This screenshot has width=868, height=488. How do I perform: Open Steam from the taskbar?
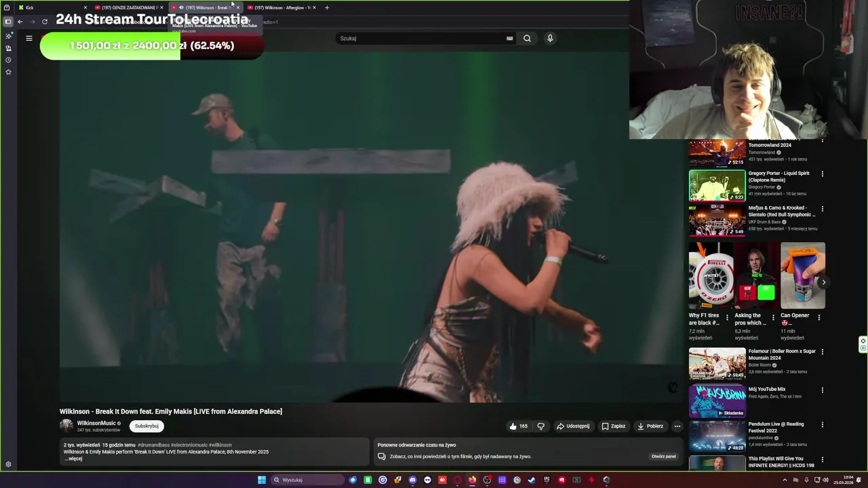[531, 480]
